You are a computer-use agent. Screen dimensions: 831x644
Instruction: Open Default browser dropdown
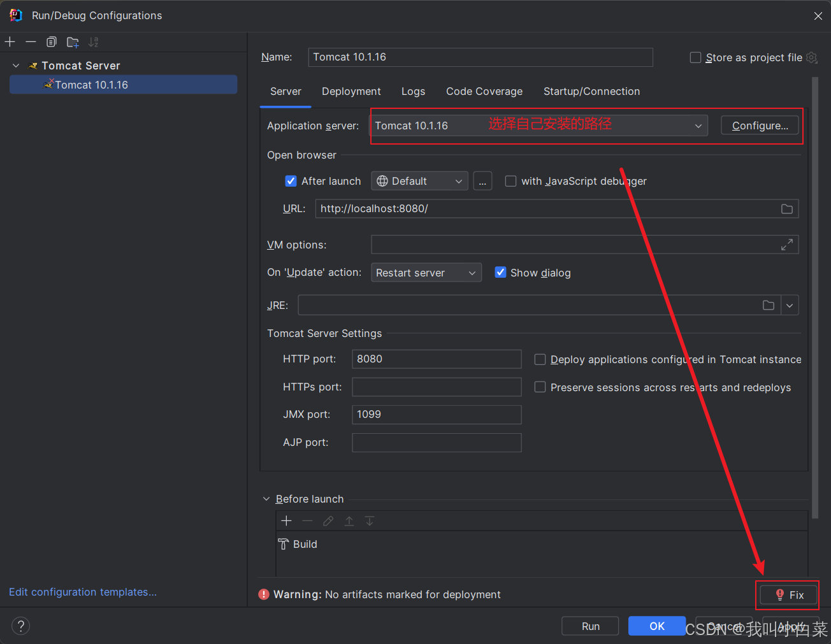(x=419, y=181)
